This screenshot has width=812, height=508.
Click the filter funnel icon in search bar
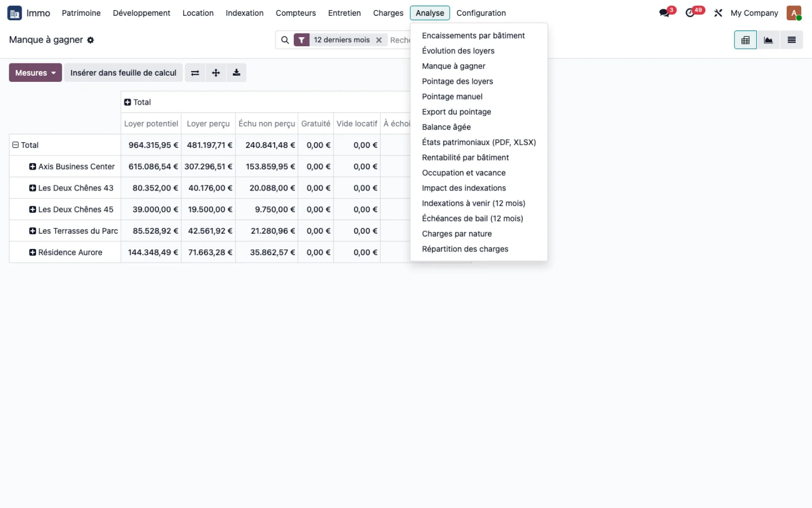pos(301,40)
